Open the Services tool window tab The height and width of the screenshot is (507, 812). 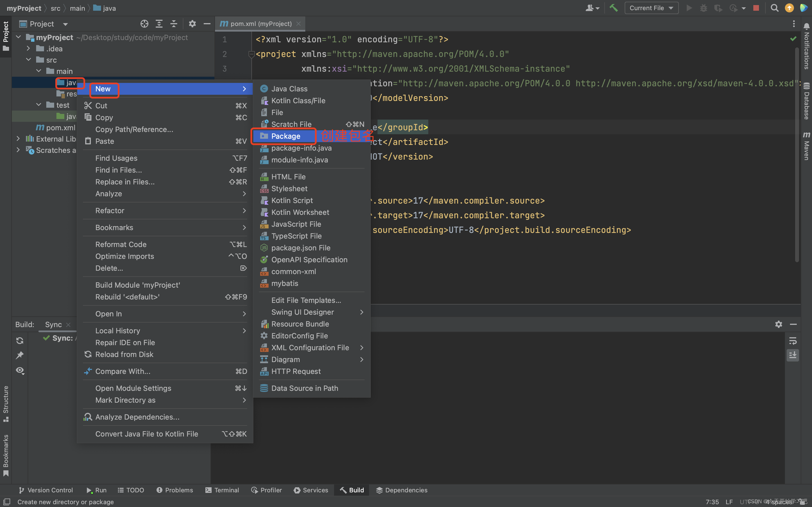click(311, 490)
